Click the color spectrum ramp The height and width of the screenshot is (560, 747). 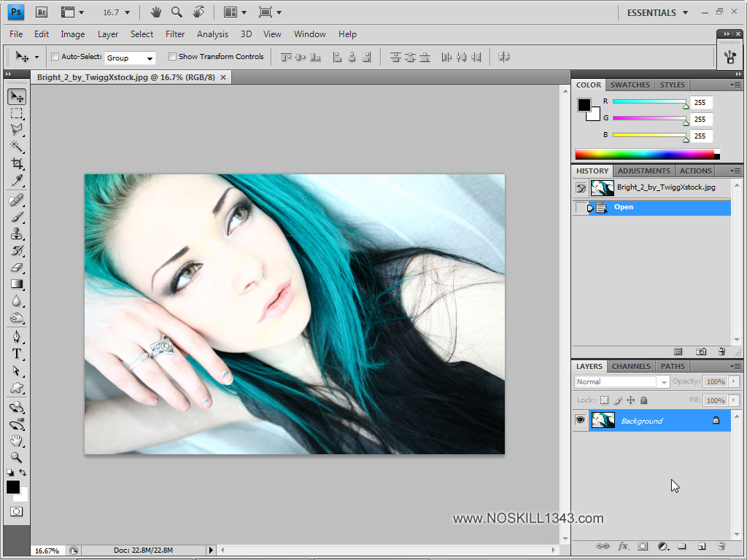click(x=647, y=155)
